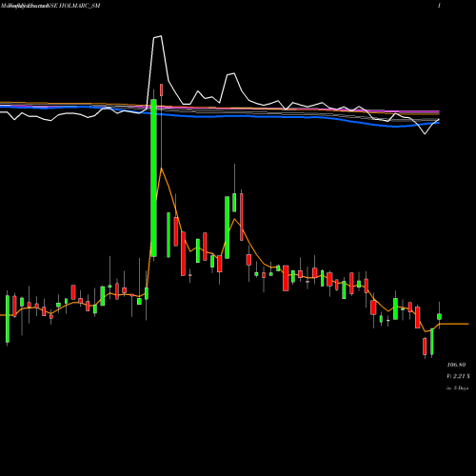Screen dimensions: 476x476
Task: Click the last green candlestick on the right
Action: coord(440,316)
